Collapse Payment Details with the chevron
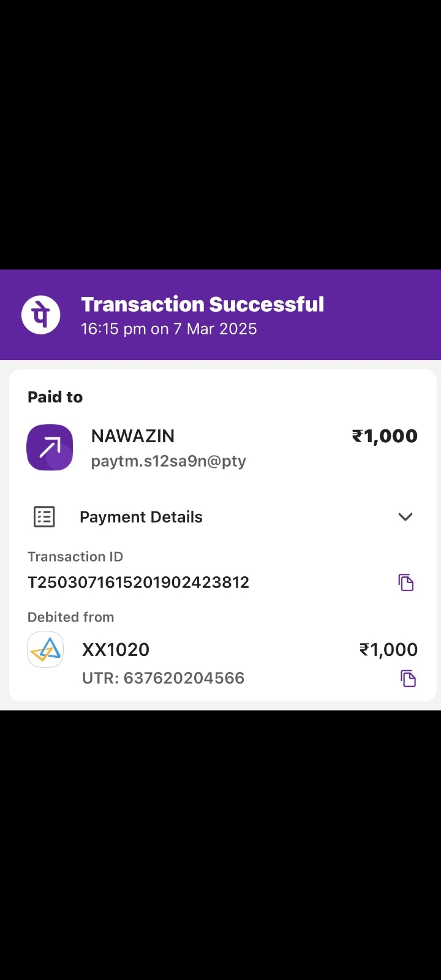The width and height of the screenshot is (441, 980). point(405,517)
